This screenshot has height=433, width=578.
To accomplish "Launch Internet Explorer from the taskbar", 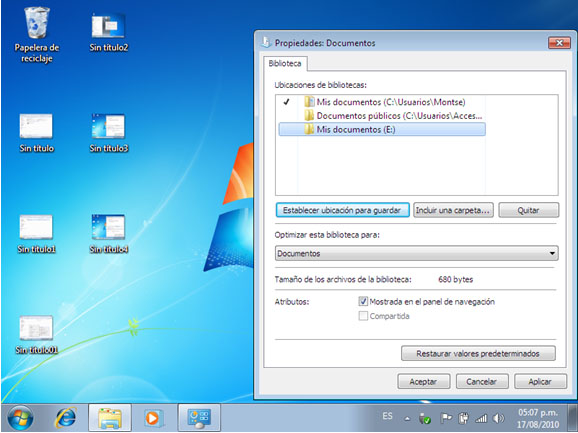I will point(66,418).
